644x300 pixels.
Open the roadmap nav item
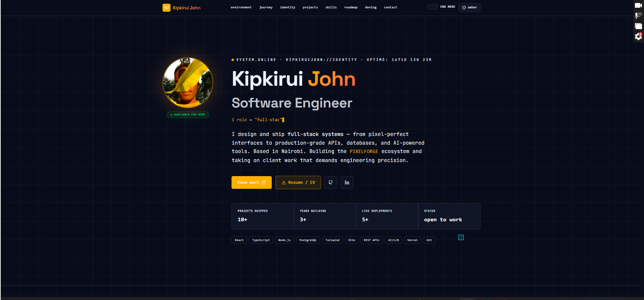click(x=351, y=7)
